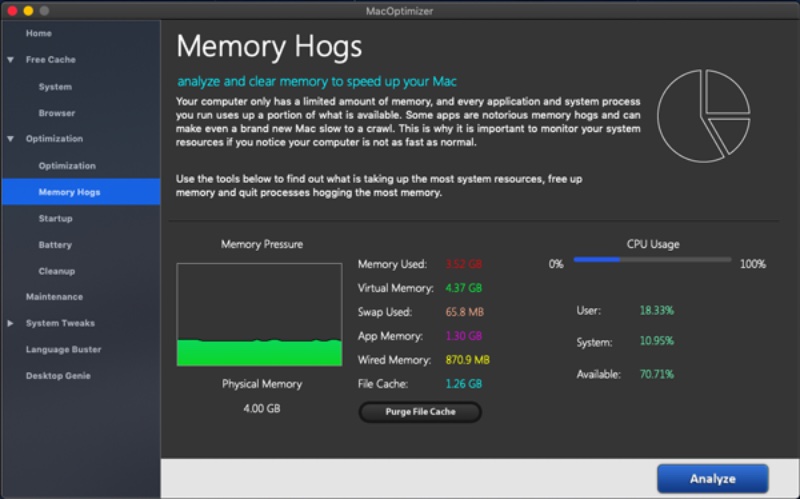Collapse the Free Cache section arrow

[x=10, y=60]
